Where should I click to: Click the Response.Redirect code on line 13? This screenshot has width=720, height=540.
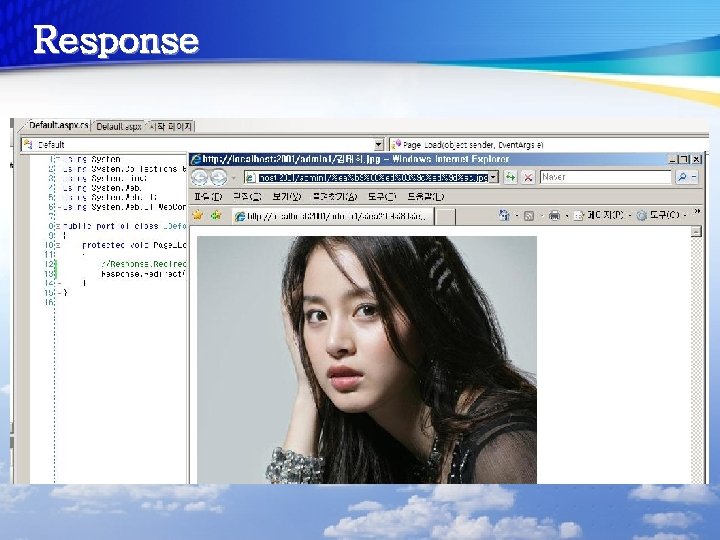tap(143, 274)
